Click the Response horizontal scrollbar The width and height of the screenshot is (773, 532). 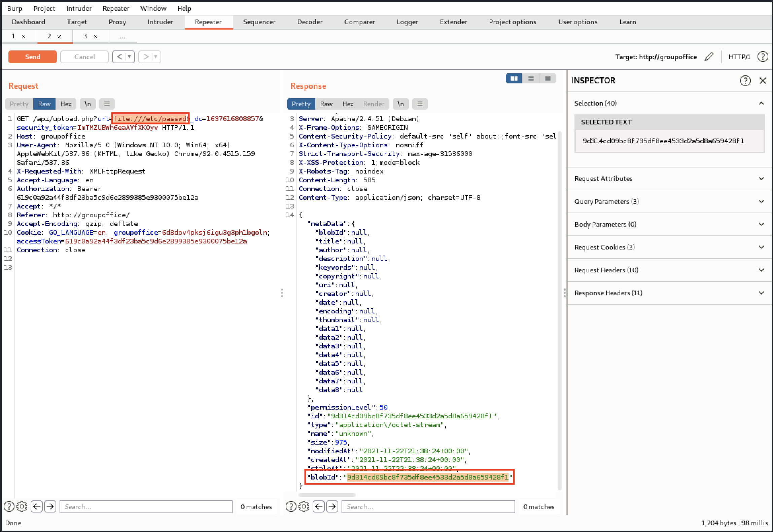tap(327, 495)
